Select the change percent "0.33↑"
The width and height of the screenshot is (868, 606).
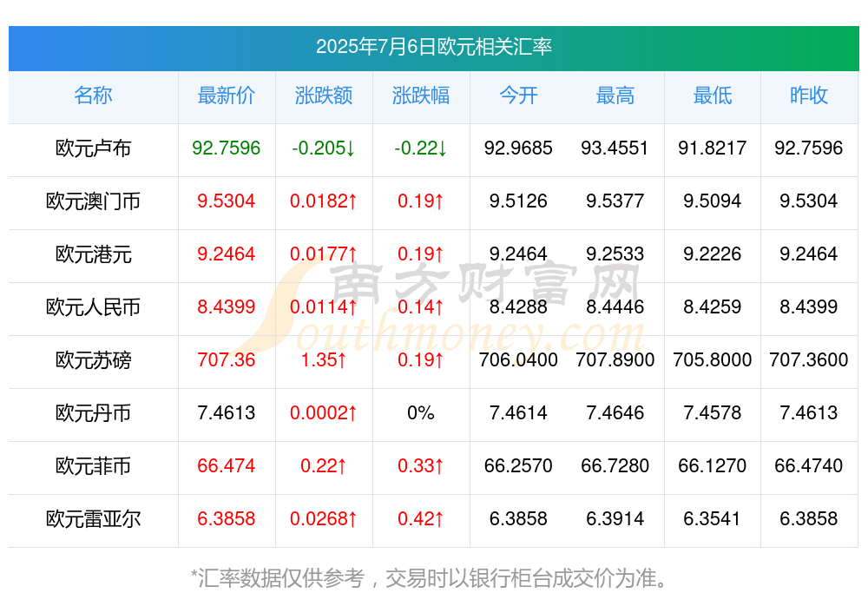click(x=421, y=466)
